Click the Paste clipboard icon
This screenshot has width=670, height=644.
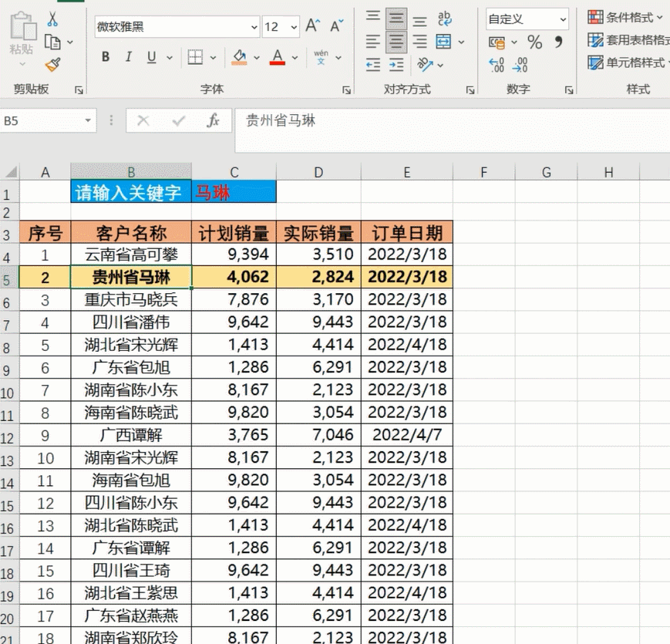click(22, 26)
